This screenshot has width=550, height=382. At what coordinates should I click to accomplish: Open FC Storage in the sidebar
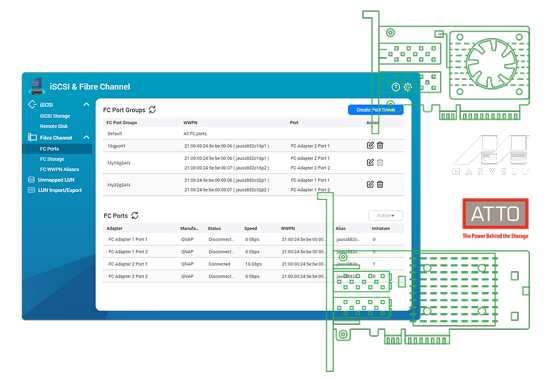click(x=52, y=159)
